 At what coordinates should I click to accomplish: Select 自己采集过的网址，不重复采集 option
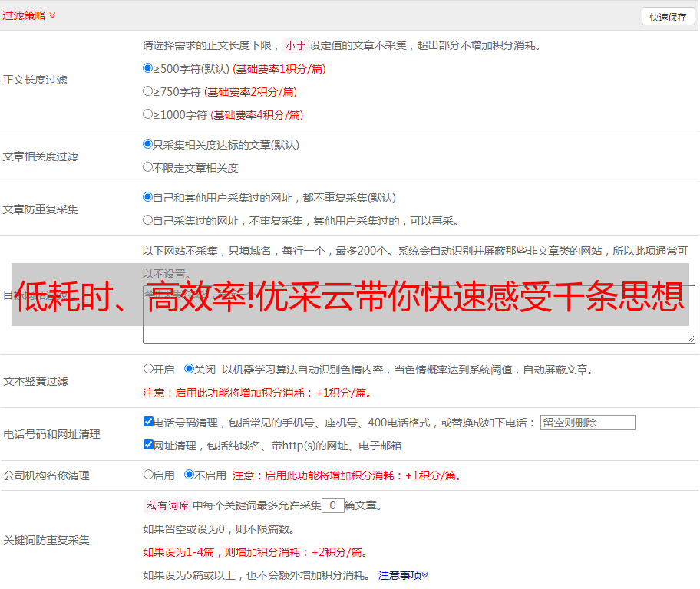[148, 220]
